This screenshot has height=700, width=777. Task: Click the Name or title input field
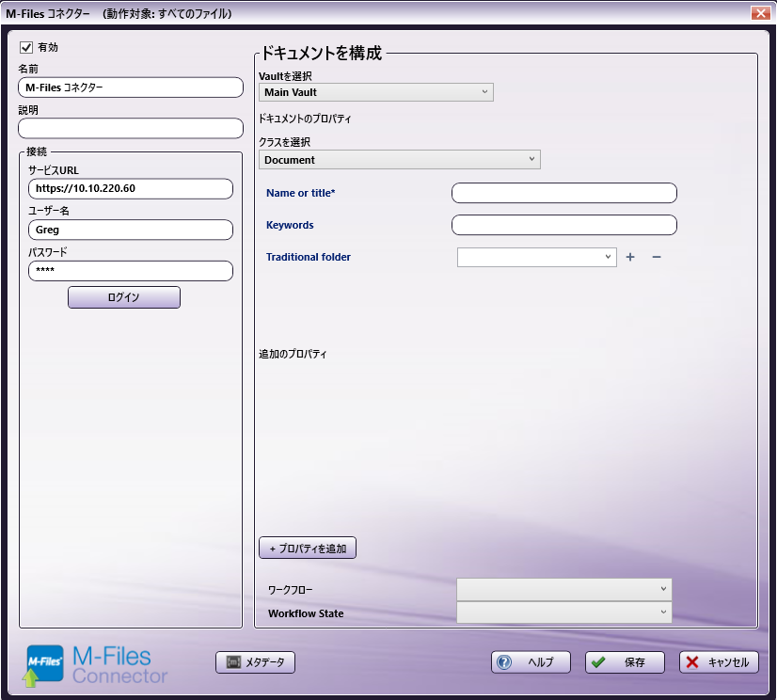[563, 193]
